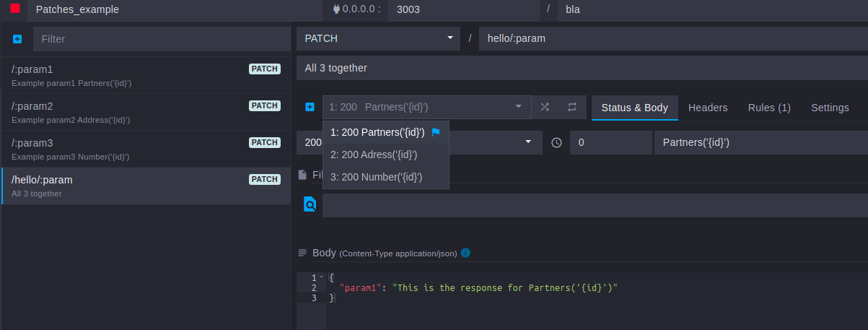The image size is (868, 330).
Task: Click the File document icon
Action: coord(303,174)
